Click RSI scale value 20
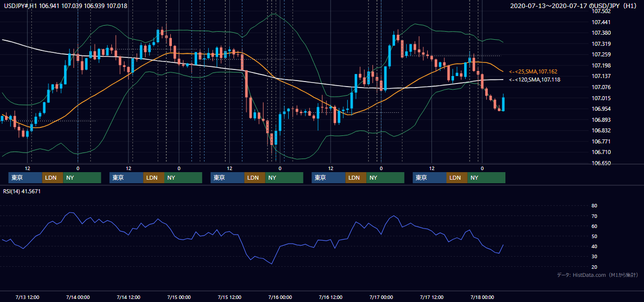Image resolution: width=644 pixels, height=302 pixels. click(595, 267)
